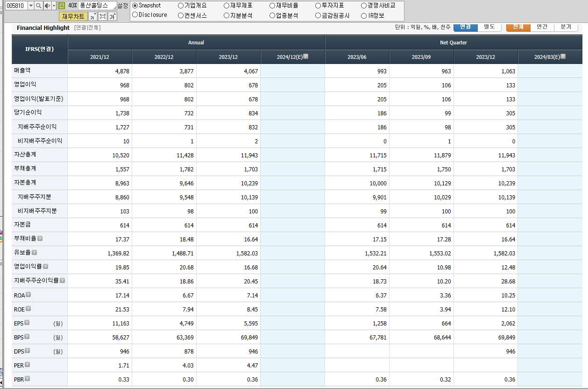This screenshot has width=588, height=389.
Task: Click the 자산총계 row label
Action: coord(25,155)
